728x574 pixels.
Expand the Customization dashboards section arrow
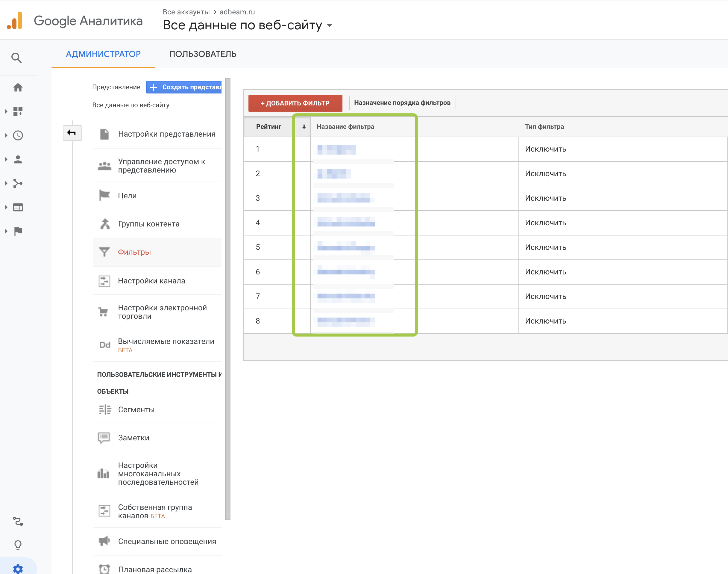click(x=6, y=111)
